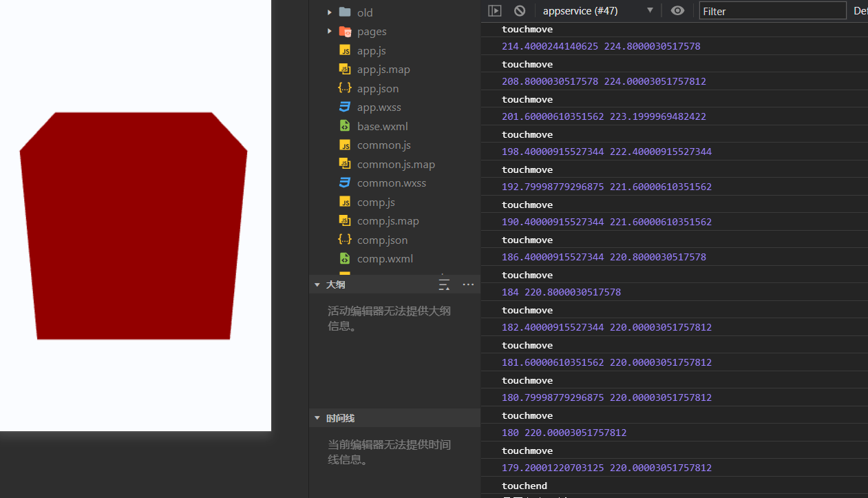Open the app.wxss file
Viewport: 868px width, 498px height.
(x=379, y=107)
